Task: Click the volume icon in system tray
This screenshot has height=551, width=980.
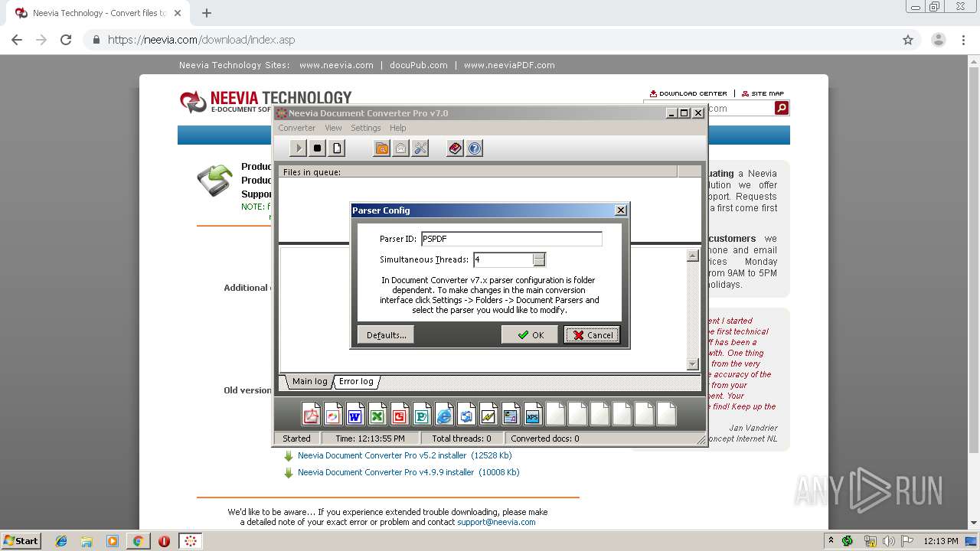Action: pyautogui.click(x=888, y=541)
